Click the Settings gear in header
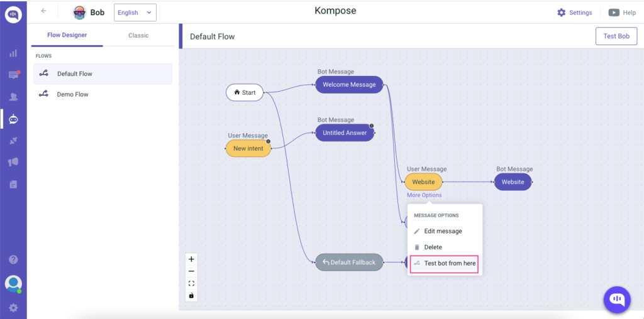 click(562, 13)
